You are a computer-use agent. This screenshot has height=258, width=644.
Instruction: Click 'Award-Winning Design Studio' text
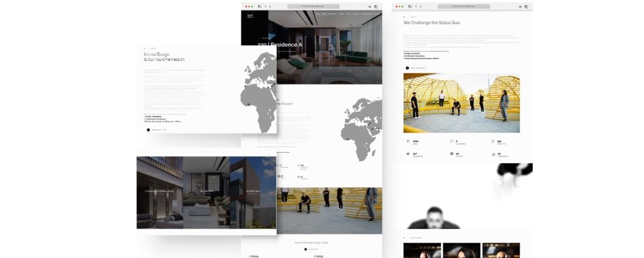coord(312,242)
